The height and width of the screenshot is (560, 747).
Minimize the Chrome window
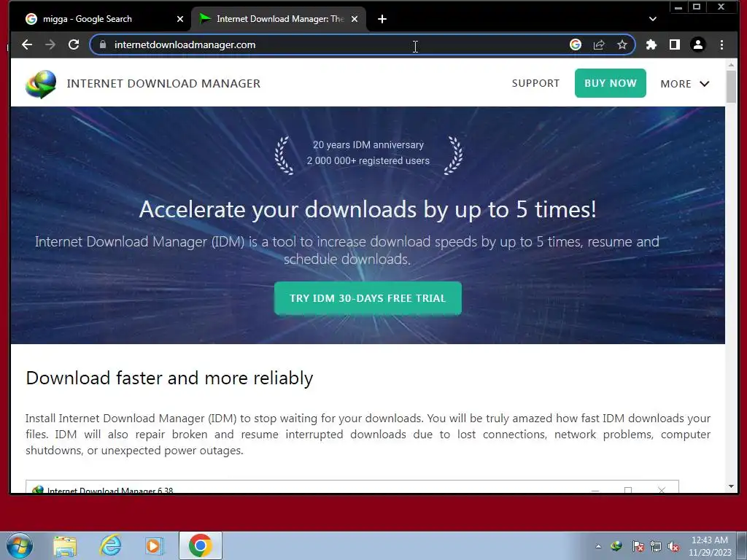(678, 7)
